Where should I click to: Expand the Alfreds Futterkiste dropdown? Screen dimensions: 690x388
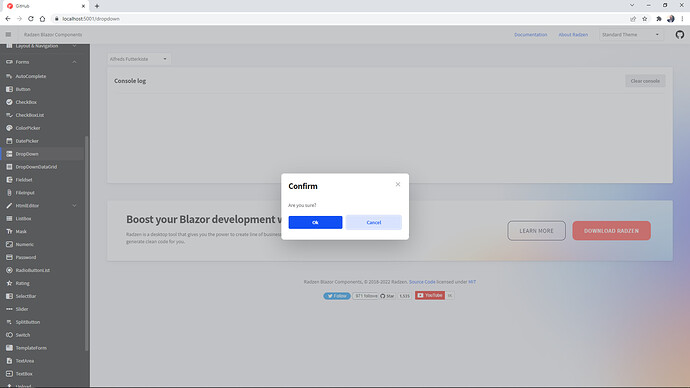pyautogui.click(x=139, y=59)
